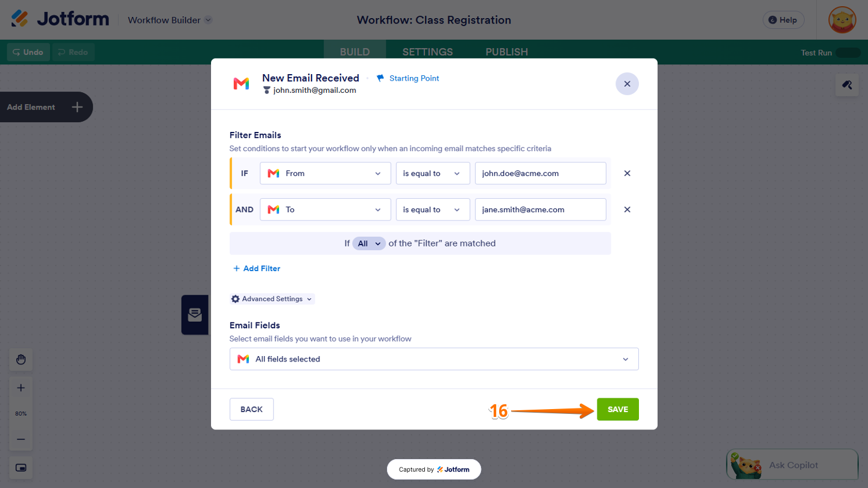
Task: Open the Workflow Builder dropdown
Action: coord(170,20)
